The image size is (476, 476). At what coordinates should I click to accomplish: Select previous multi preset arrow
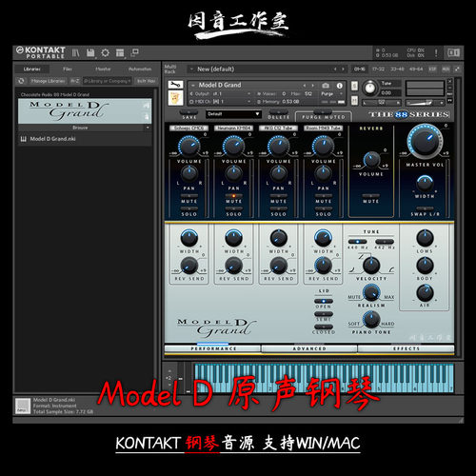click(x=335, y=69)
